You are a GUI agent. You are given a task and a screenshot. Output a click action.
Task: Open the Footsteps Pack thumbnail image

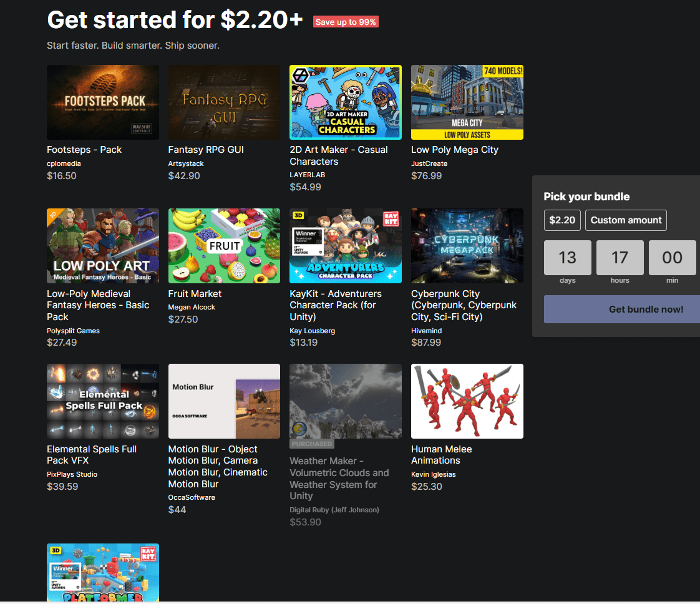click(x=103, y=102)
